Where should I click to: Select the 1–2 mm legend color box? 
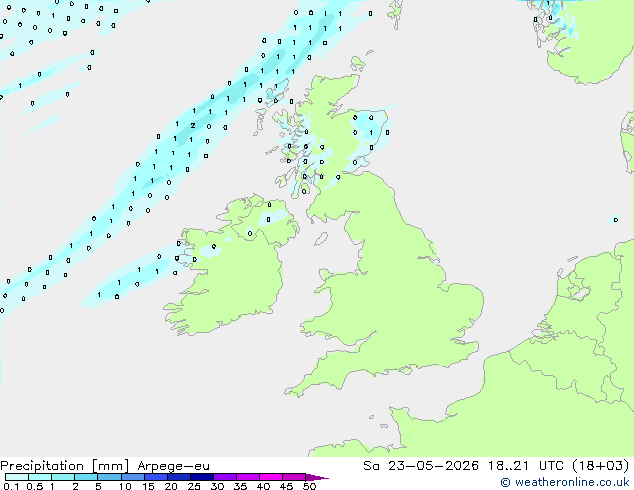(x=63, y=477)
